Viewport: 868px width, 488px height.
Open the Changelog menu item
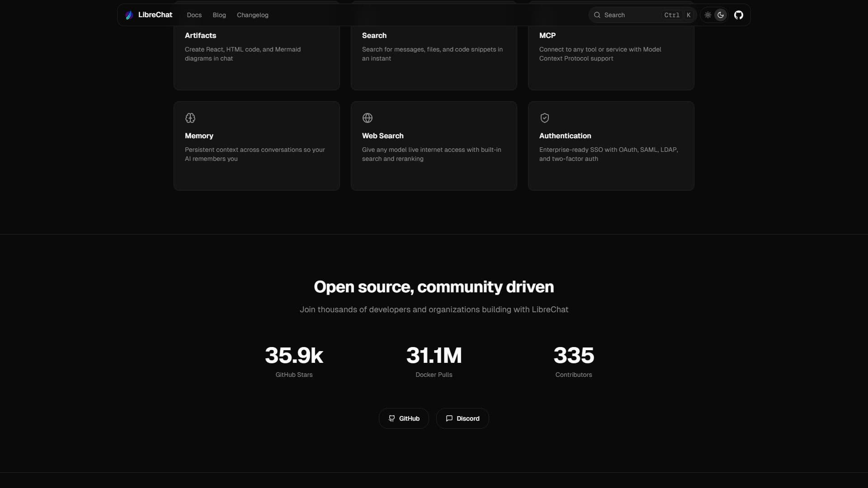click(x=253, y=15)
